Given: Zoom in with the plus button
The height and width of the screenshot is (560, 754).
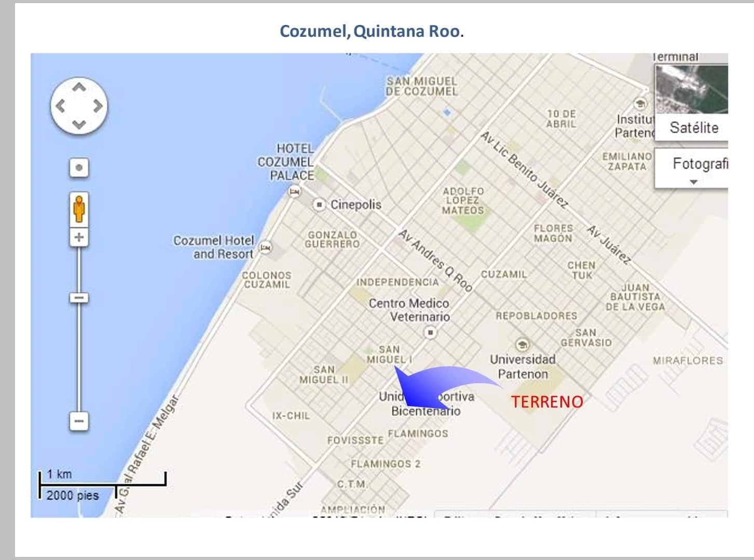Looking at the screenshot, I should click(79, 237).
